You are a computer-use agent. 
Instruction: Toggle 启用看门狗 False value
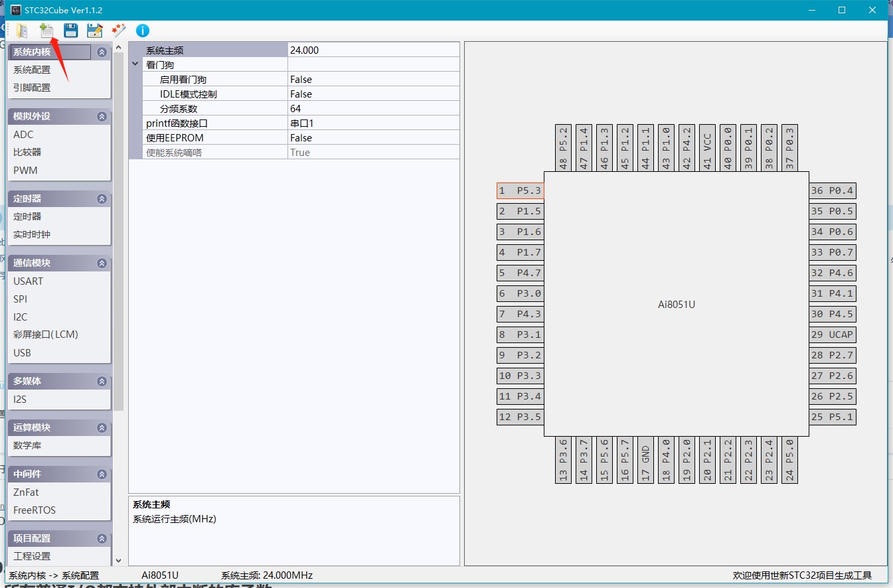[372, 80]
